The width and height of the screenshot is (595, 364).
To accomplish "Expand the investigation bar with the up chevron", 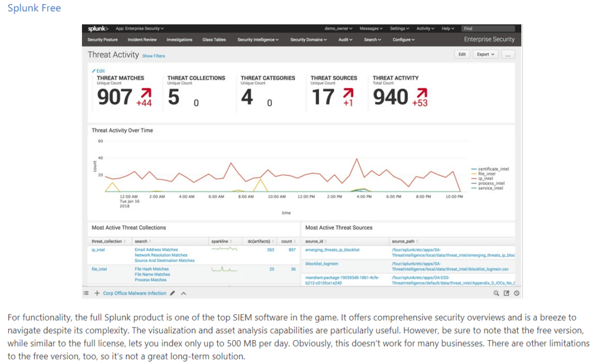I will [x=184, y=293].
